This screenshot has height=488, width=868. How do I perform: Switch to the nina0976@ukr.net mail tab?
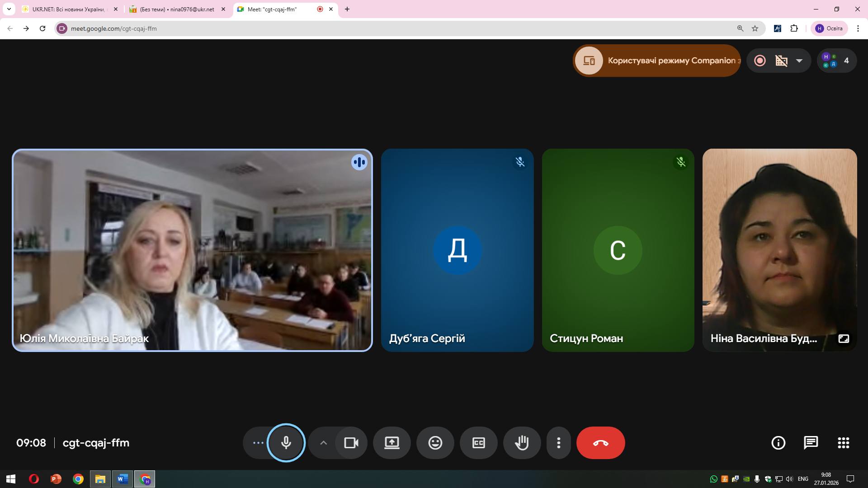pos(176,9)
